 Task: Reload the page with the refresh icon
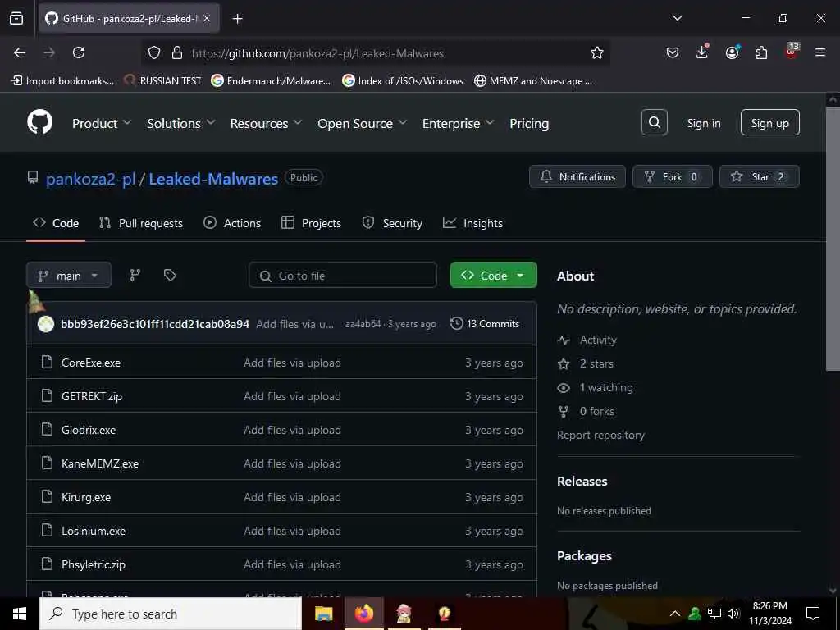coord(79,52)
